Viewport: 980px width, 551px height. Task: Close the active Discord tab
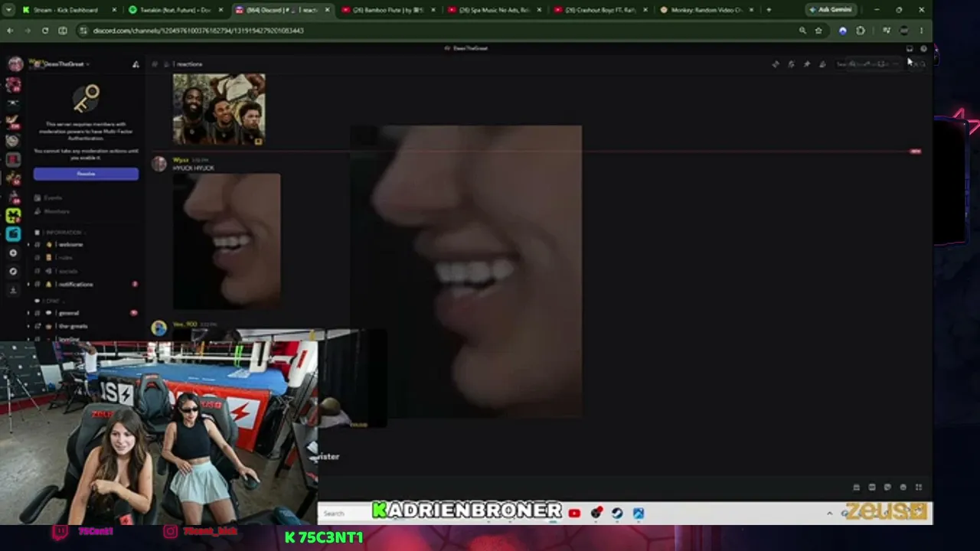pos(327,10)
